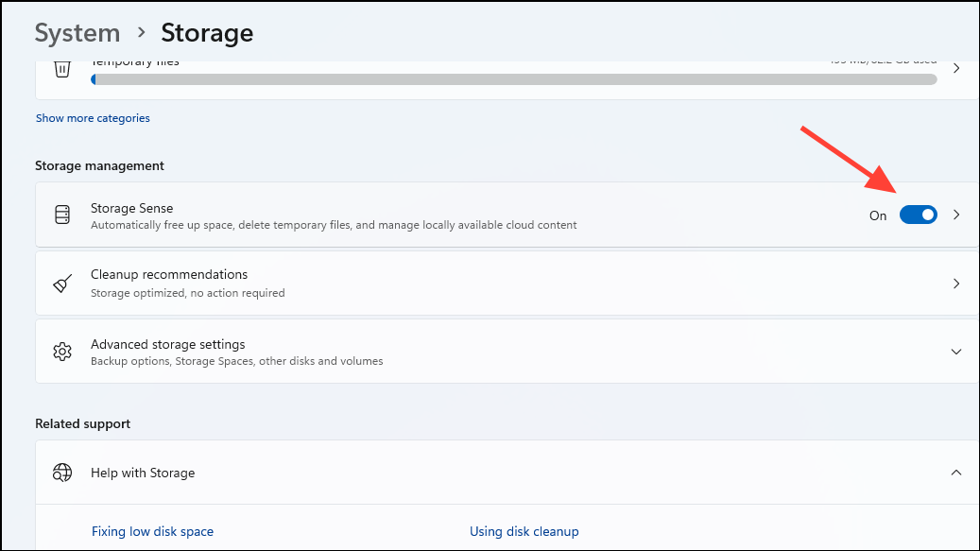Click the Storage breadcrumb title

click(x=207, y=33)
